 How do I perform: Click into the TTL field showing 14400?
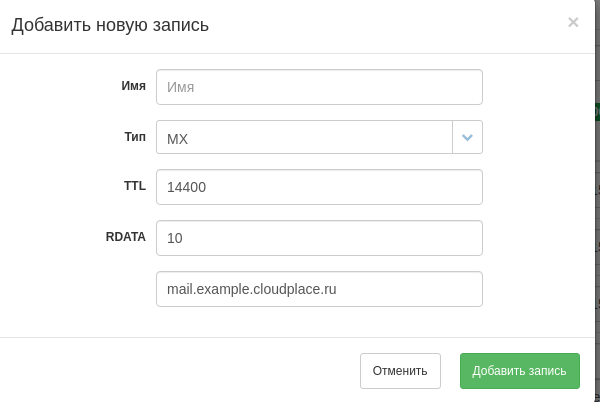point(319,187)
